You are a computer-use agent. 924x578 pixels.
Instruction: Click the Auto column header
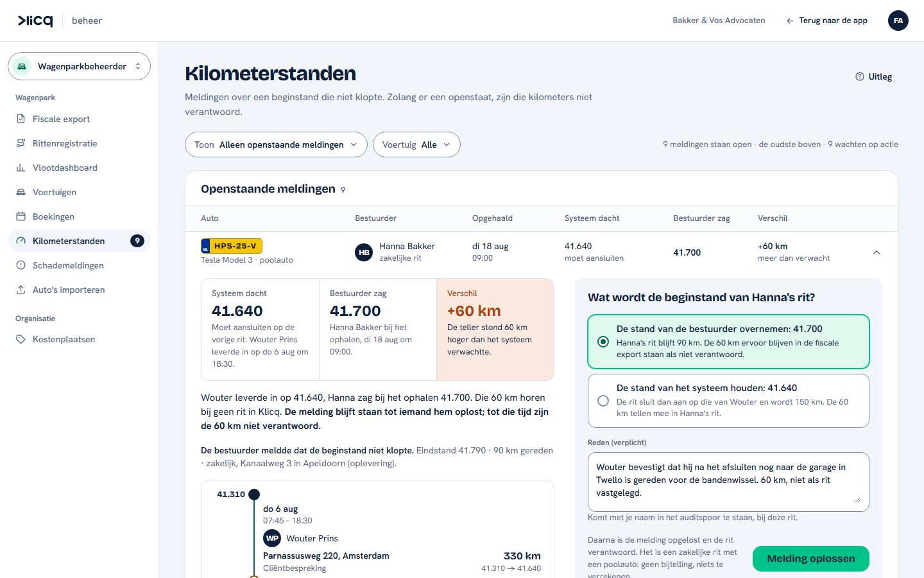point(209,218)
